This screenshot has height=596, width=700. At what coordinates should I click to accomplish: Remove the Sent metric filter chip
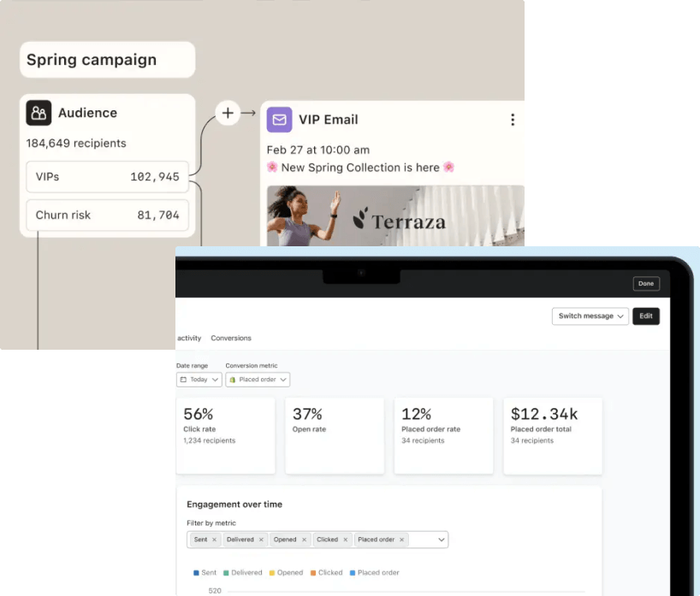click(x=214, y=540)
